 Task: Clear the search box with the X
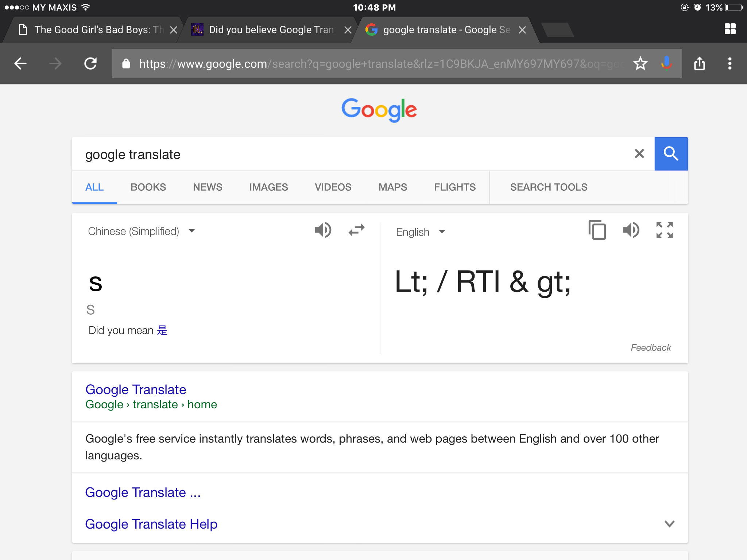[639, 153]
